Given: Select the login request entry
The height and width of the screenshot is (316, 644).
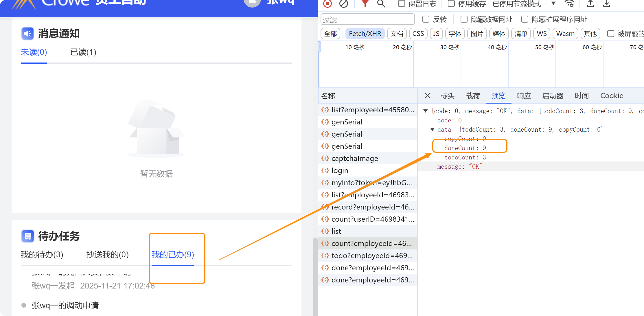Looking at the screenshot, I should 340,171.
